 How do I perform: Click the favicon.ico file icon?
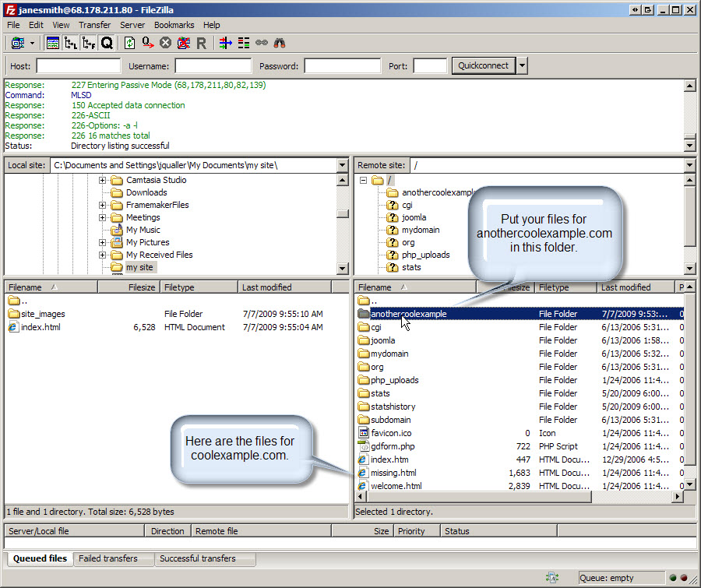pyautogui.click(x=364, y=433)
